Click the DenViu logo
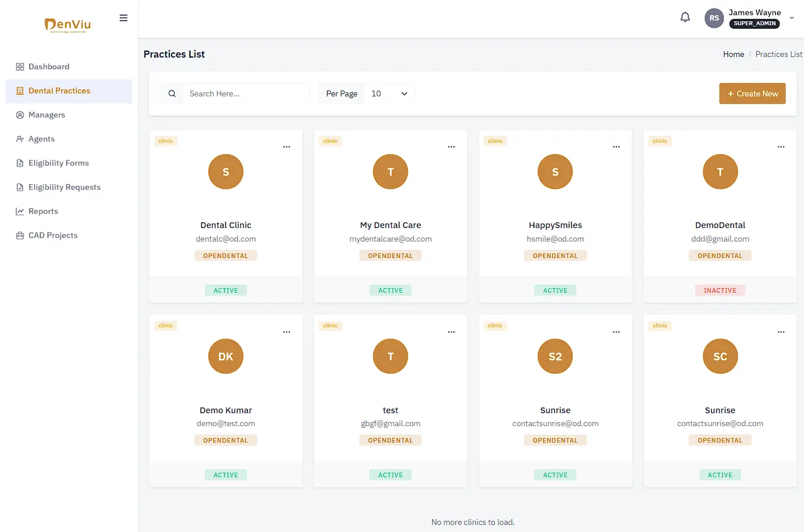Image resolution: width=804 pixels, height=532 pixels. [68, 25]
